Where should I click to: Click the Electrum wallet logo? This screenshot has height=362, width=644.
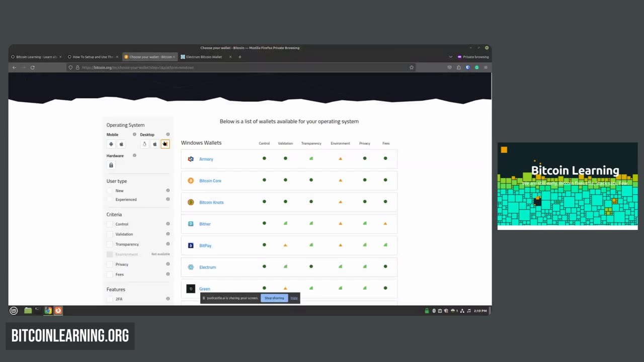pyautogui.click(x=191, y=267)
